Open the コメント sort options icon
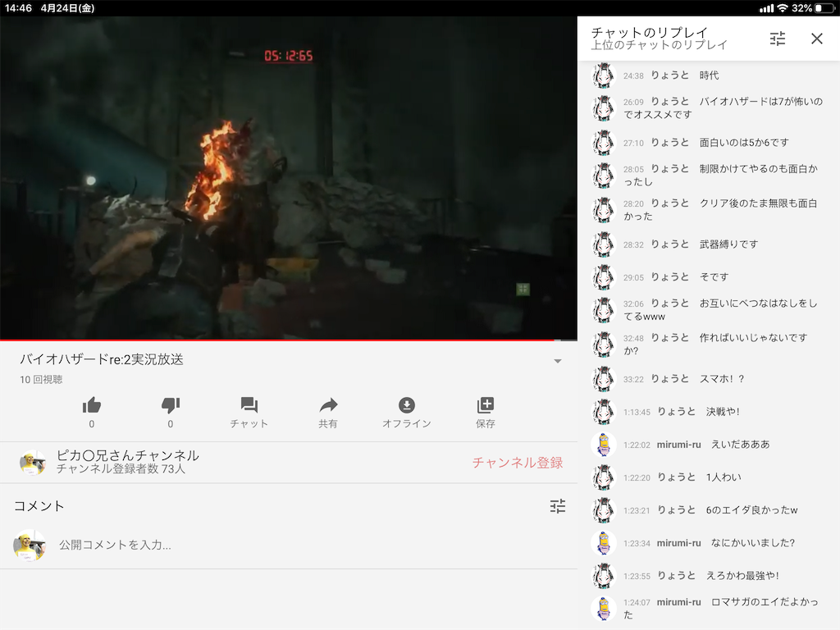The height and width of the screenshot is (630, 840). 558,506
